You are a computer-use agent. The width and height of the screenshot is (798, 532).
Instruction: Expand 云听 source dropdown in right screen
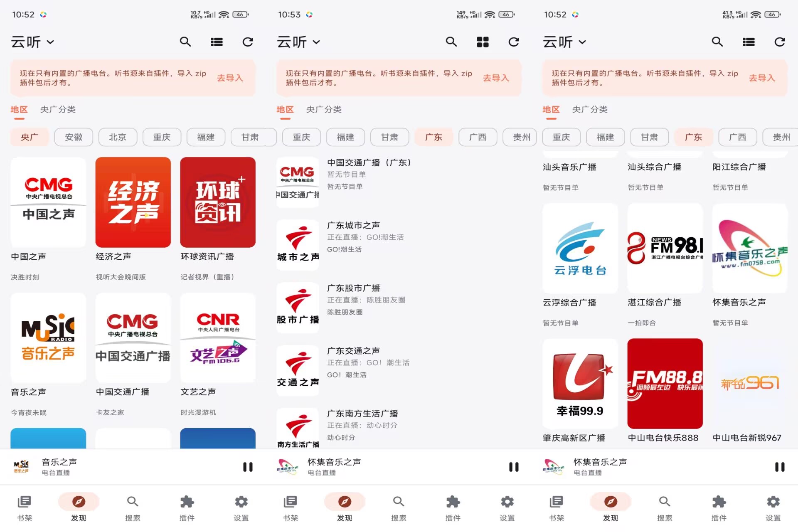point(564,42)
